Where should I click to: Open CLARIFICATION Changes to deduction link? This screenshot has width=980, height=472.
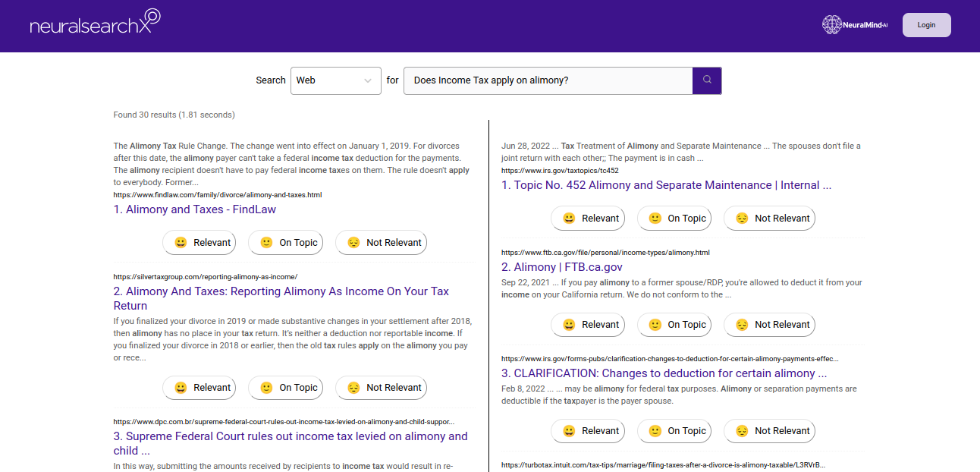(664, 373)
